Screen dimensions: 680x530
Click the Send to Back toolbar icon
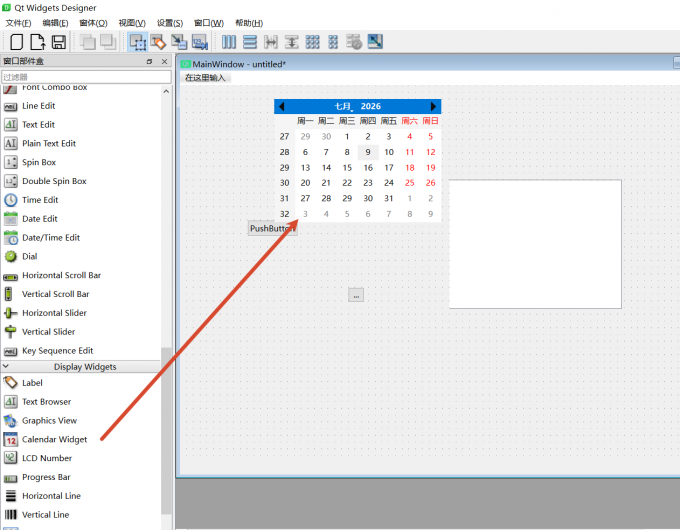pyautogui.click(x=88, y=42)
